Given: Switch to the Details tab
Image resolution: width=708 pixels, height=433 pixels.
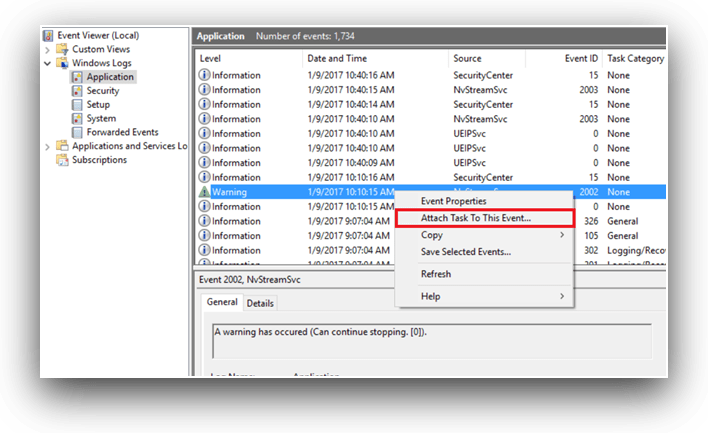Looking at the screenshot, I should tap(260, 303).
